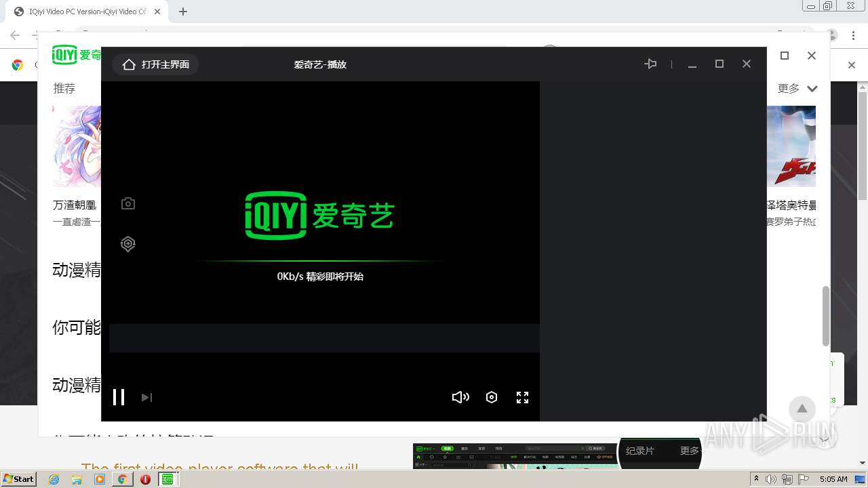Open Chrome profile avatar icon
The image size is (868, 488).
[833, 35]
